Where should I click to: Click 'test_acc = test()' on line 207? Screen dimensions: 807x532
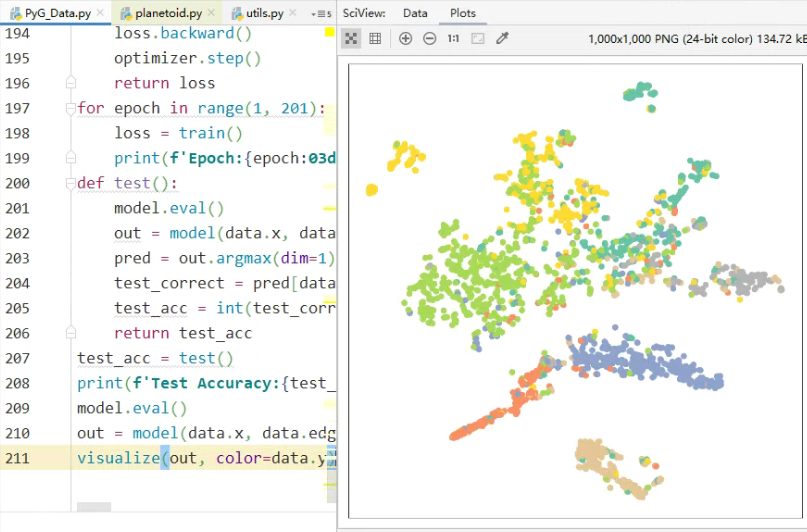pyautogui.click(x=155, y=358)
